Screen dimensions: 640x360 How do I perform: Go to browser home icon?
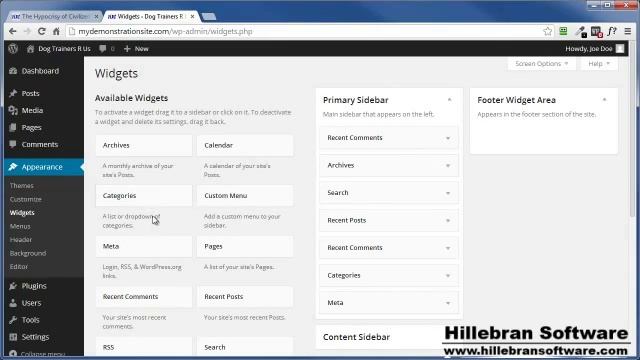tap(56, 31)
